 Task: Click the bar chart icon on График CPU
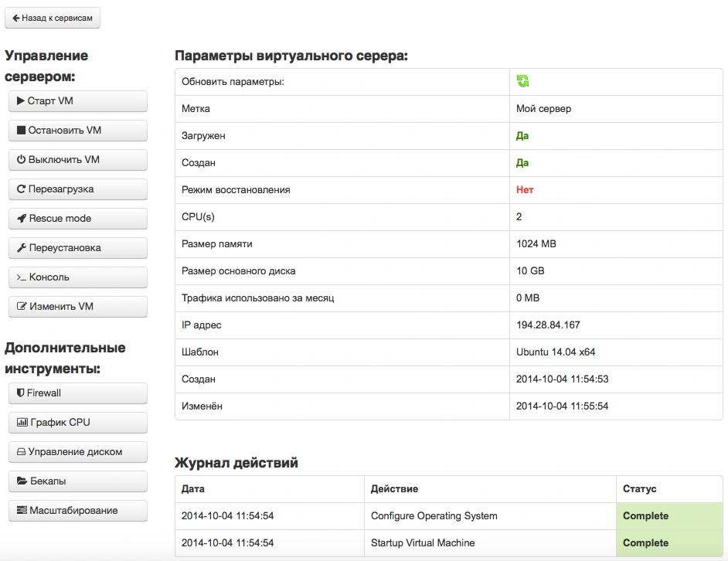pyautogui.click(x=22, y=422)
